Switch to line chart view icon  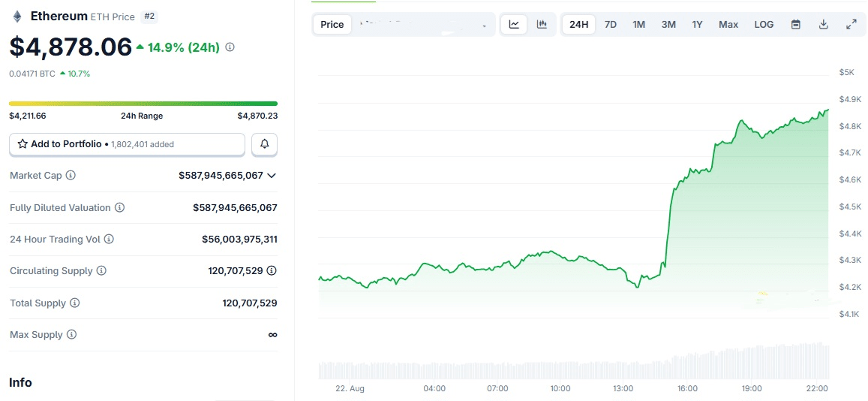(514, 24)
